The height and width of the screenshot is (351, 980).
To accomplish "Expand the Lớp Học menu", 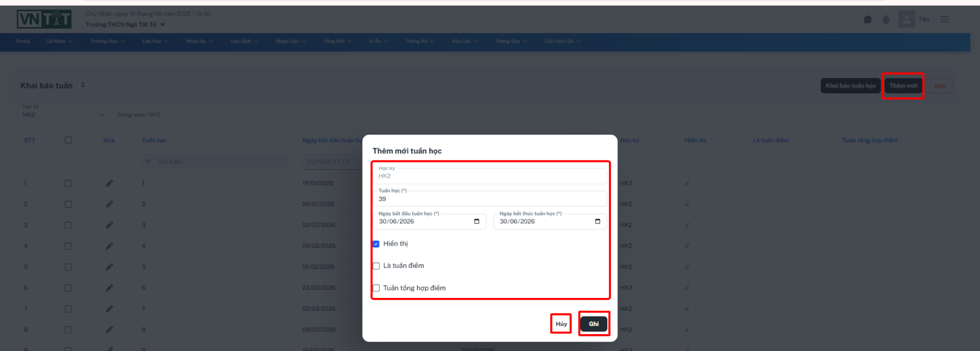I will coord(155,41).
